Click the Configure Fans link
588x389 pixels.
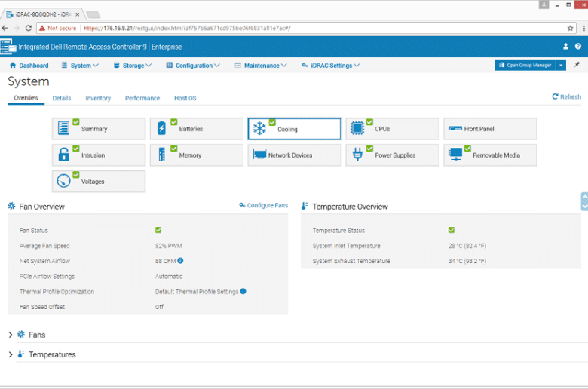point(264,205)
